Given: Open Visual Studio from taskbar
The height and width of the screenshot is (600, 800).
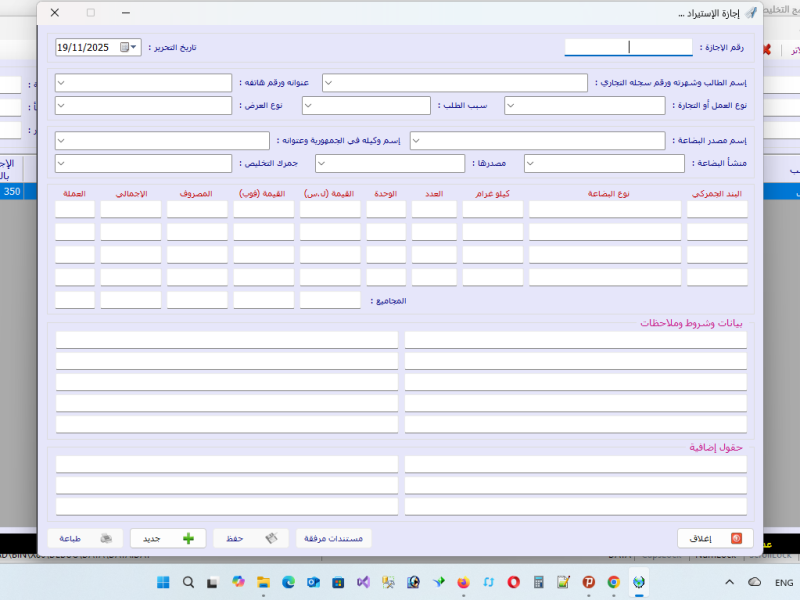Looking at the screenshot, I should 363,582.
